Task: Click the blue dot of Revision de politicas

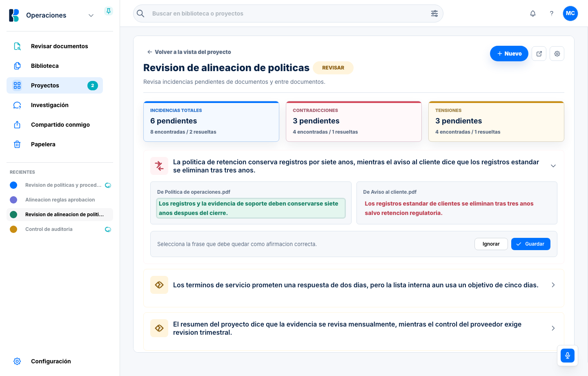Action: [13, 185]
